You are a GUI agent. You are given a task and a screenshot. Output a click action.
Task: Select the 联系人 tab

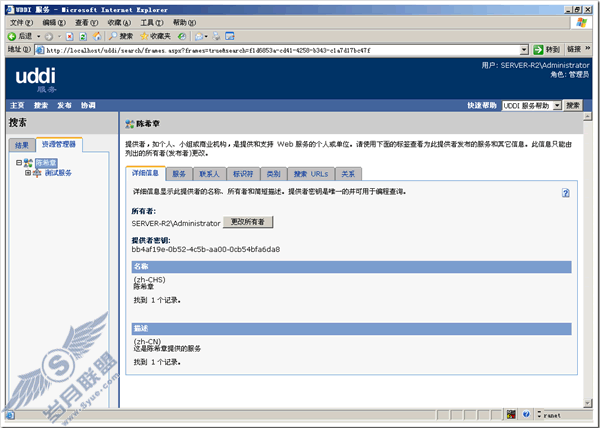pos(209,174)
